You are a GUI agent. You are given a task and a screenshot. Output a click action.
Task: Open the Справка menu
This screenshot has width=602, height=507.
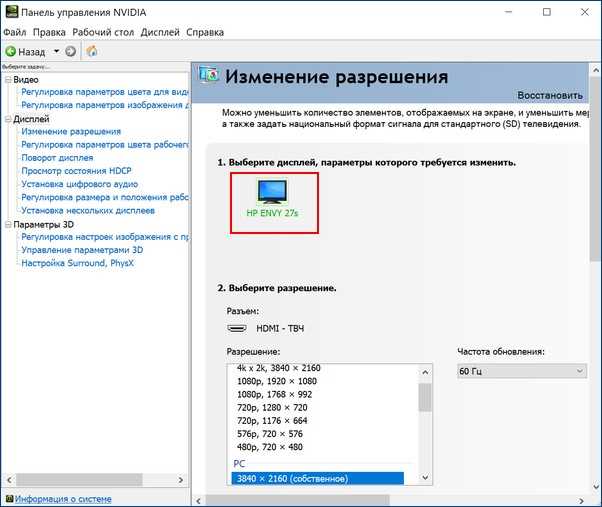(204, 32)
